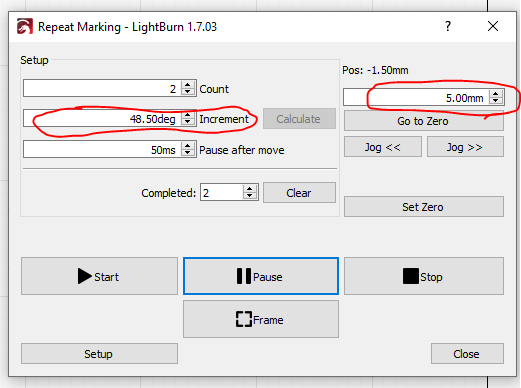Increase the Completed counter
This screenshot has width=521, height=388.
(250, 189)
